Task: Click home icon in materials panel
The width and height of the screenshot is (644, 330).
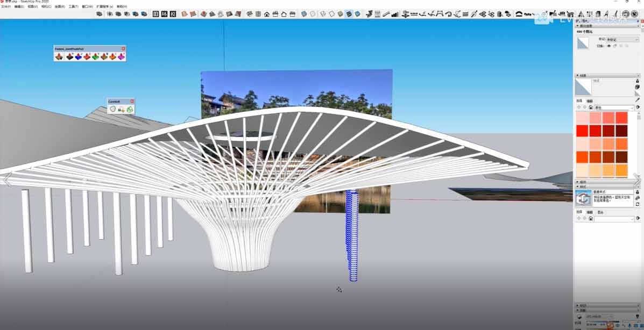Action: 591,107
